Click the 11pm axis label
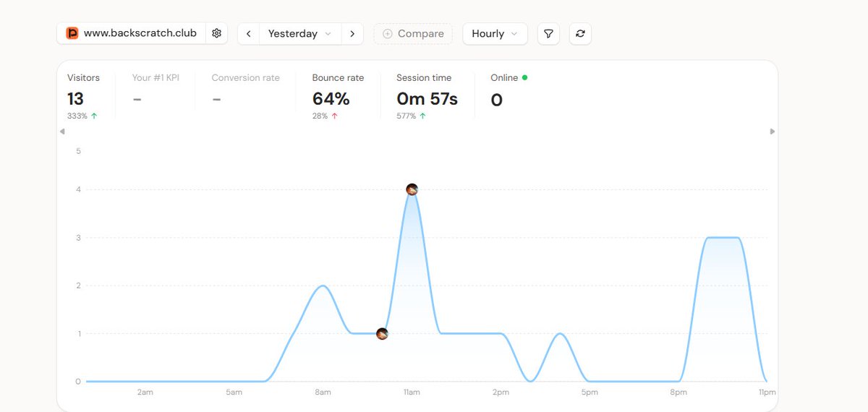This screenshot has width=868, height=412. pyautogui.click(x=767, y=392)
